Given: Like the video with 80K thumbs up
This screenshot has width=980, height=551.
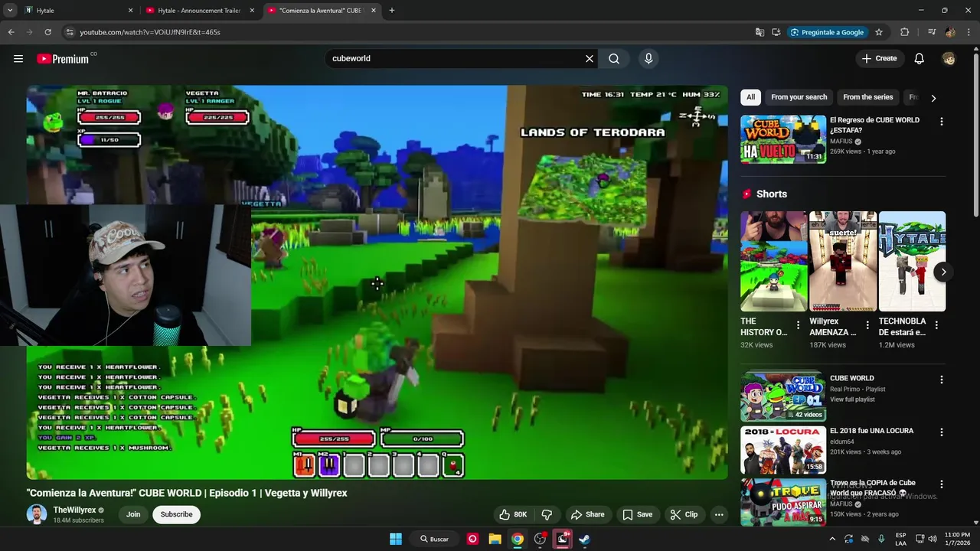Looking at the screenshot, I should point(513,514).
